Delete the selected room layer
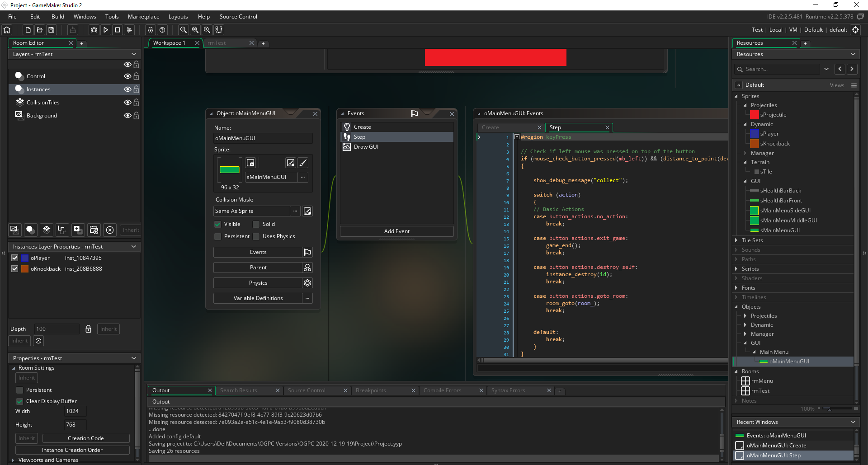Image resolution: width=868 pixels, height=465 pixels. pos(110,230)
